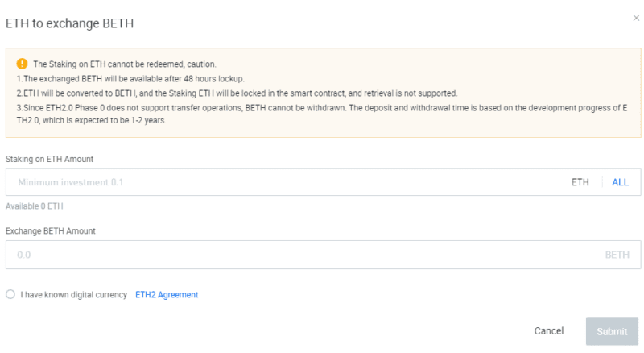644x353 pixels.
Task: Cancel the ETH staking exchange
Action: tap(549, 330)
